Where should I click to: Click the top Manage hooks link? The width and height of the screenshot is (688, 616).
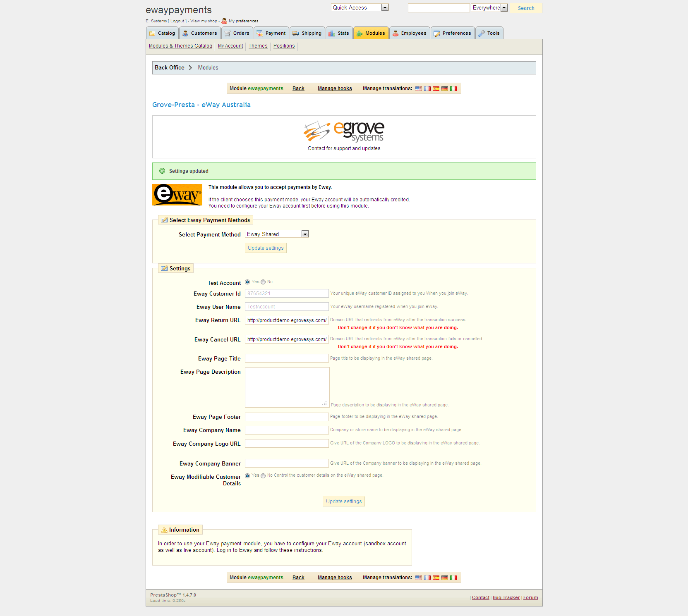pyautogui.click(x=335, y=88)
